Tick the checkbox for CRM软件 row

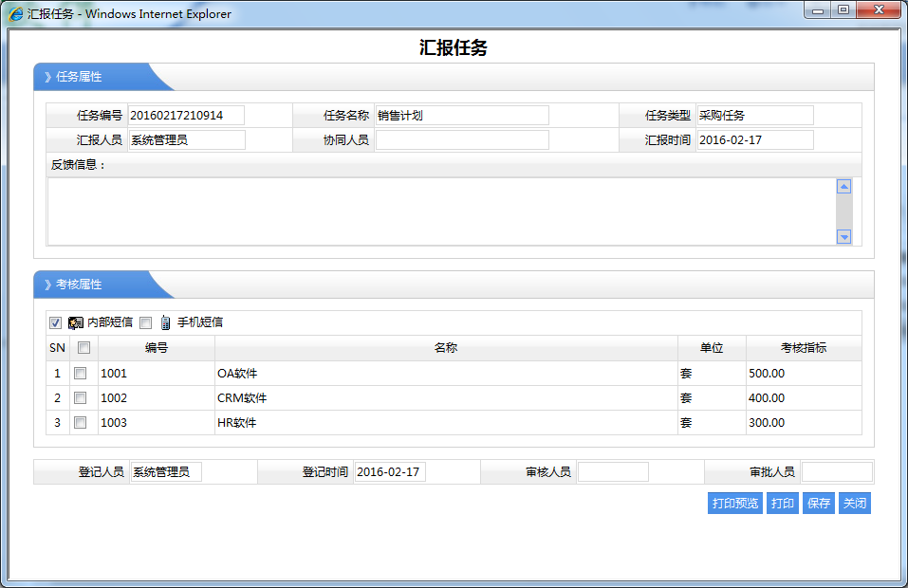point(81,398)
